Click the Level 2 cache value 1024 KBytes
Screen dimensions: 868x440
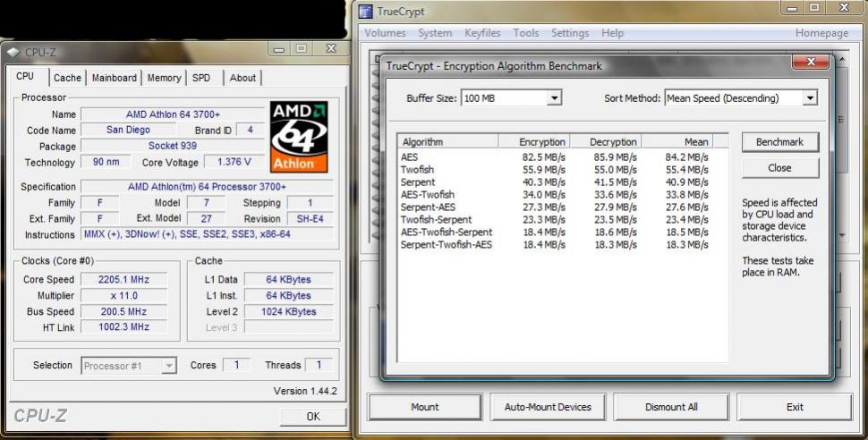click(x=288, y=311)
